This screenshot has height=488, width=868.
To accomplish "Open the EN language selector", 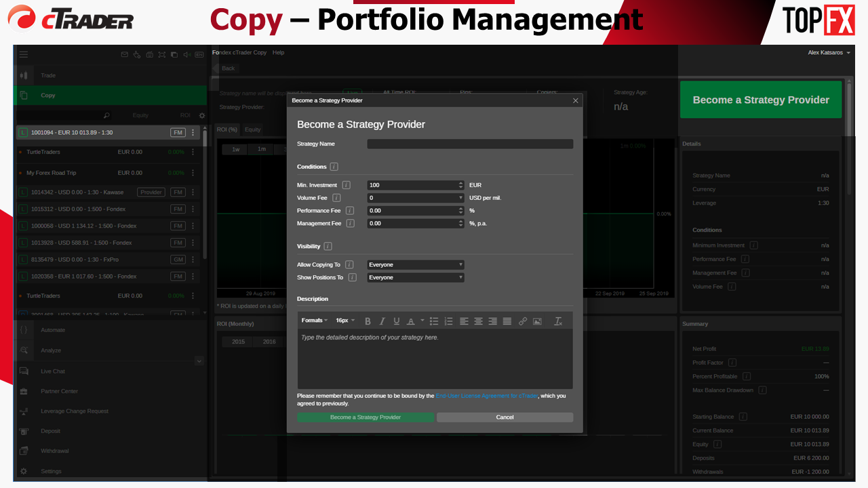I will click(199, 55).
